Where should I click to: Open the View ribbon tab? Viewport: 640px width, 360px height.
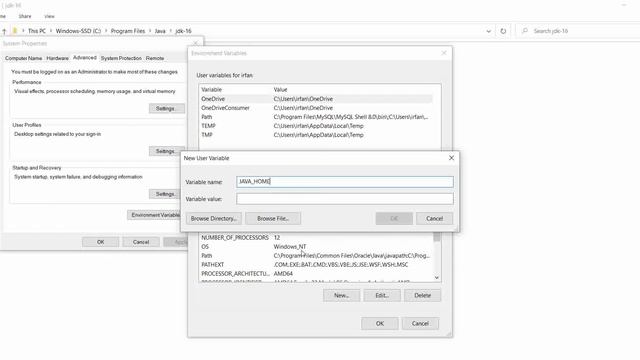click(49, 16)
